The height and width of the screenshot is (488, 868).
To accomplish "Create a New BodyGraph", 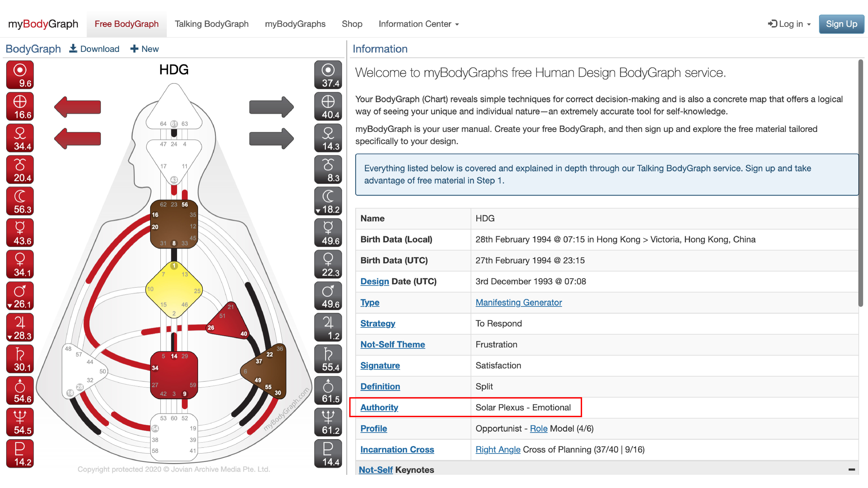I will (144, 49).
